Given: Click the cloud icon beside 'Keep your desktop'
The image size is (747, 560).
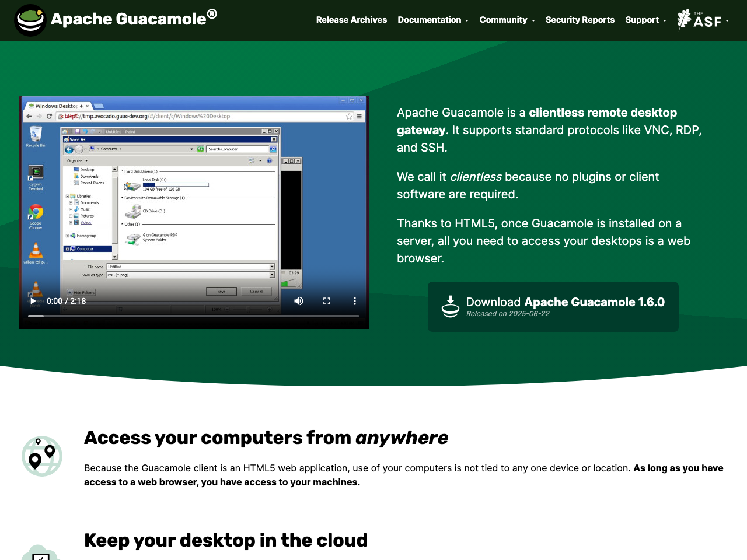Looking at the screenshot, I should coord(41,554).
